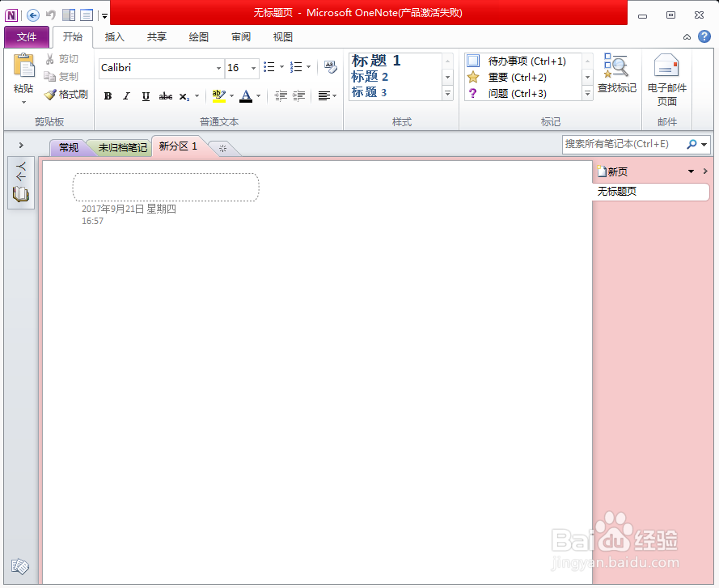Toggle Underline formatting
Viewport: 719px width, 588px height.
click(146, 96)
